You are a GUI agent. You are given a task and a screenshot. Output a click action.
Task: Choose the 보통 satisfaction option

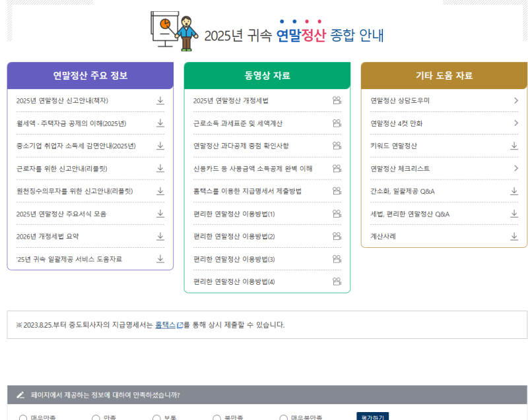click(x=156, y=418)
